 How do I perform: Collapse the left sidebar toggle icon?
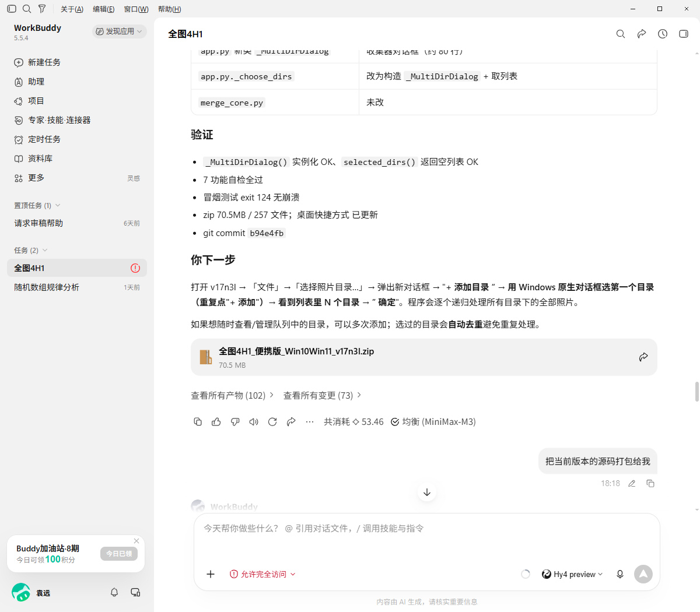(12, 9)
